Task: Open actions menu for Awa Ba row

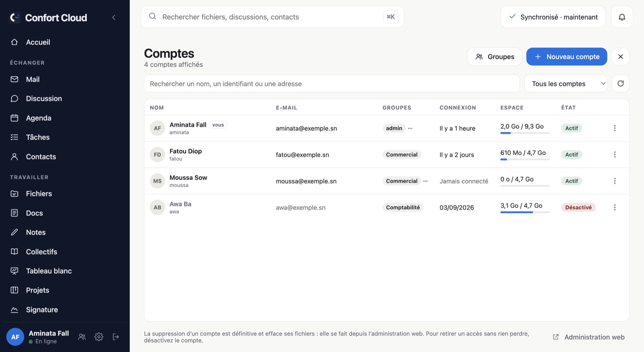Action: pos(615,207)
